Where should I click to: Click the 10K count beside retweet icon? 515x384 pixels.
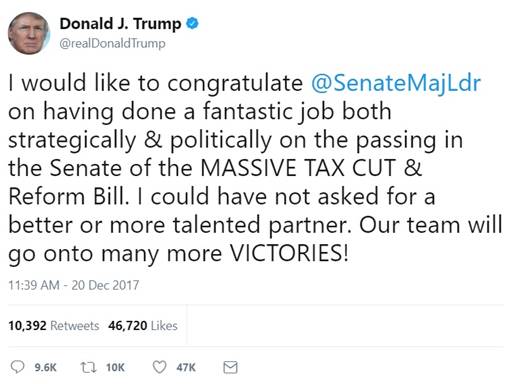[115, 367]
